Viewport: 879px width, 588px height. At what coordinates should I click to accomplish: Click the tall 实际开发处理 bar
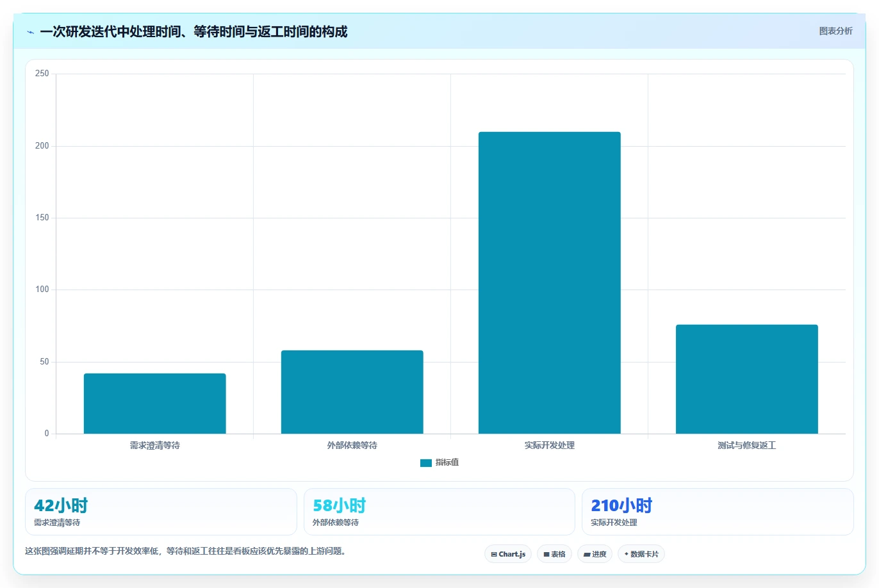click(550, 282)
